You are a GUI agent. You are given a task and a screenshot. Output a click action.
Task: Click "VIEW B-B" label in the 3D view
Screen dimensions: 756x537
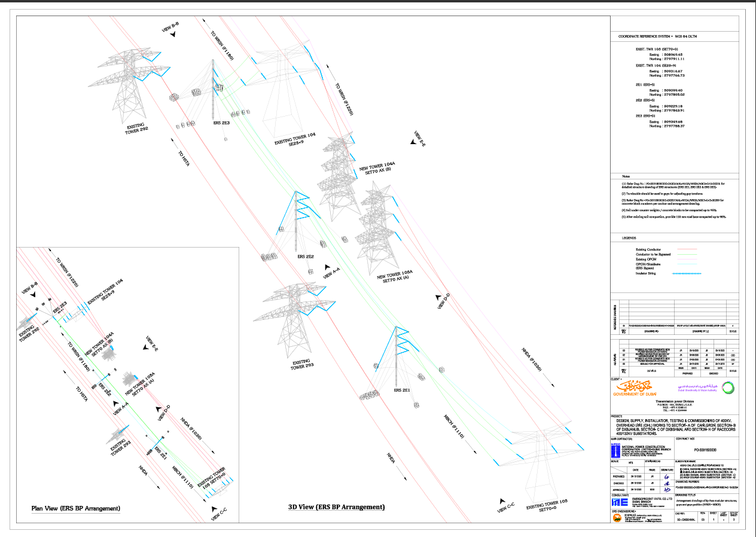click(x=170, y=26)
